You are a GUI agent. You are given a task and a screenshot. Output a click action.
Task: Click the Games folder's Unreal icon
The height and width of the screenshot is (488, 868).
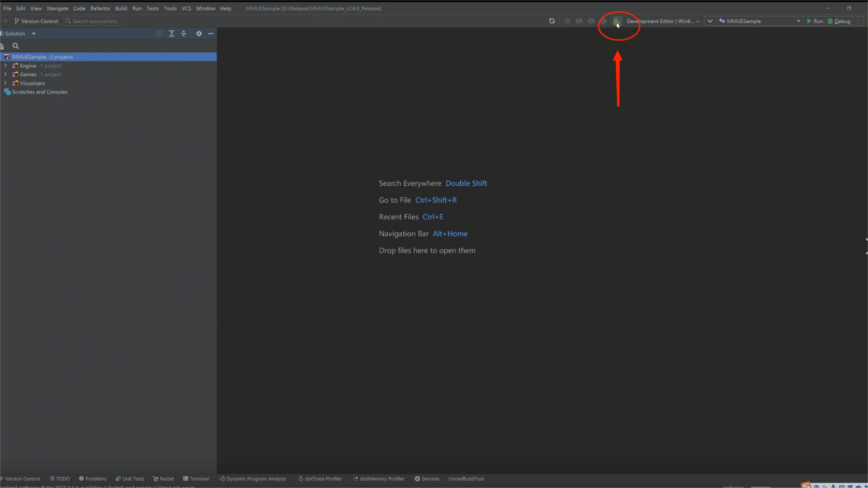15,75
